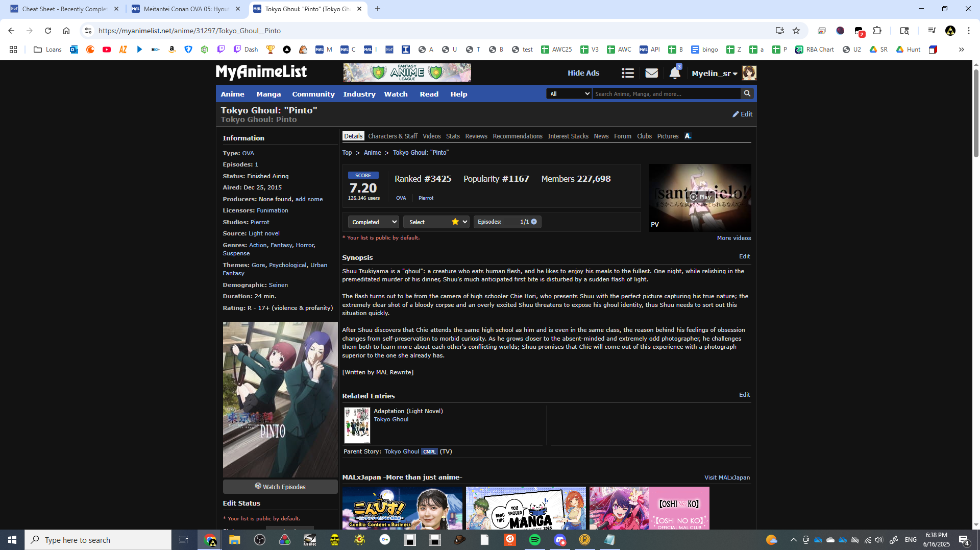The image size is (980, 550).
Task: Open the Oshi no Ko MAL club banner
Action: pyautogui.click(x=649, y=508)
